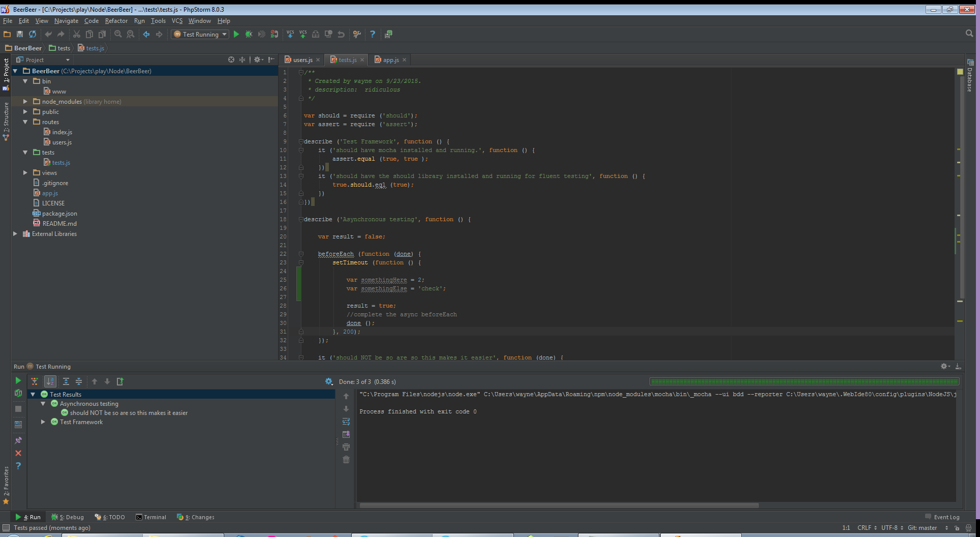Viewport: 980px width, 537px height.
Task: Open the Refactor menu
Action: tap(116, 21)
